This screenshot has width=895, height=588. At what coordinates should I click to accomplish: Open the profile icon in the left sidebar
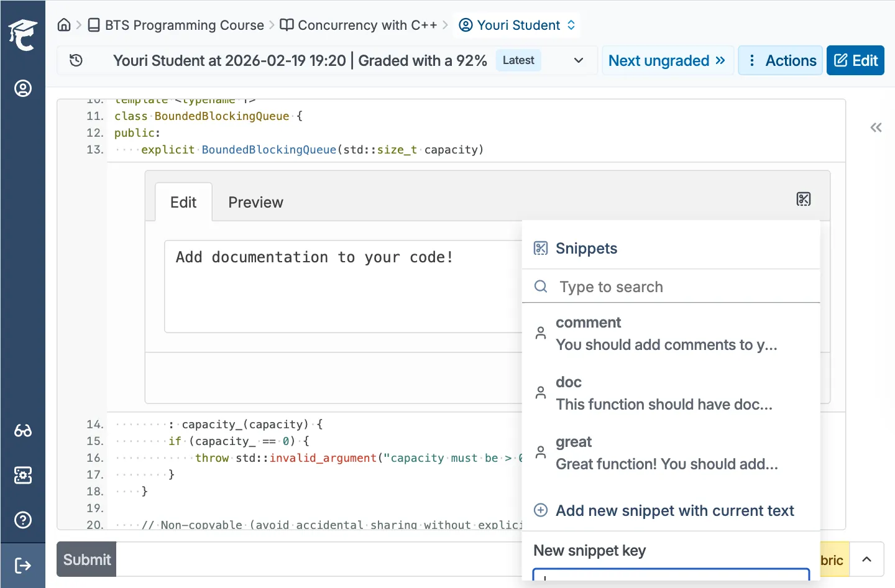pos(23,88)
